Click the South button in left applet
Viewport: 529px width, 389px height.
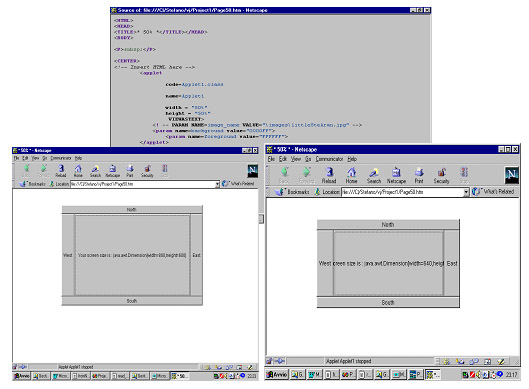(132, 301)
